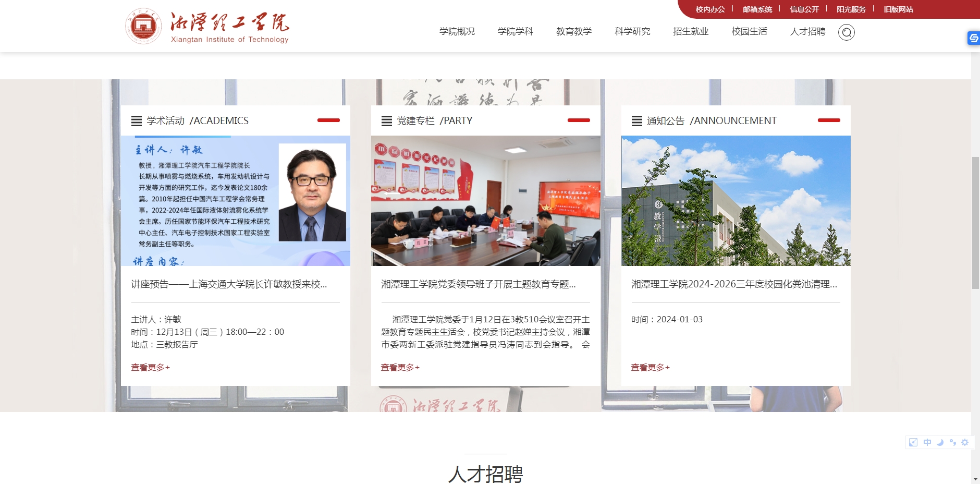Toggle Chinese/English input mode (中)
980x484 pixels.
tap(927, 442)
